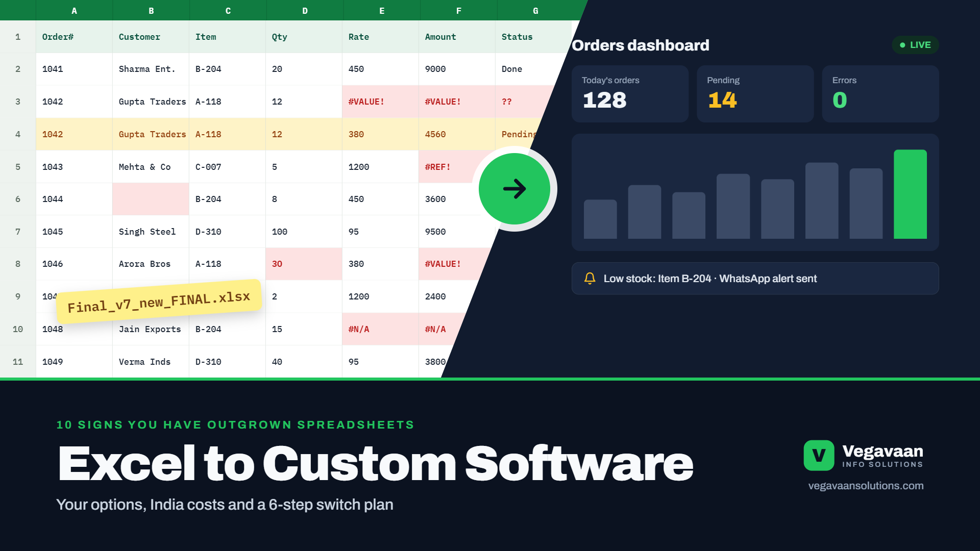The height and width of the screenshot is (551, 980).
Task: Select row 5 header number
Action: [x=18, y=167]
